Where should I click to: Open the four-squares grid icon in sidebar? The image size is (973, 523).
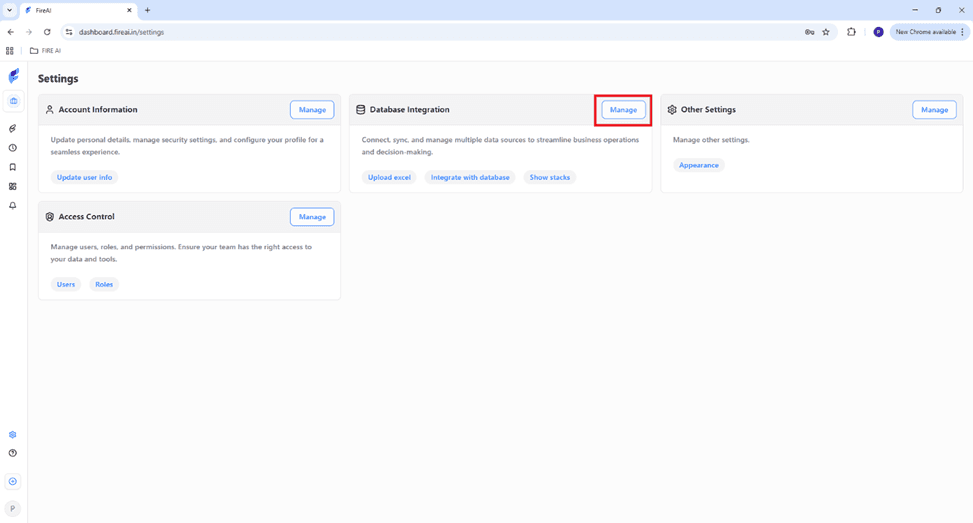pyautogui.click(x=13, y=186)
